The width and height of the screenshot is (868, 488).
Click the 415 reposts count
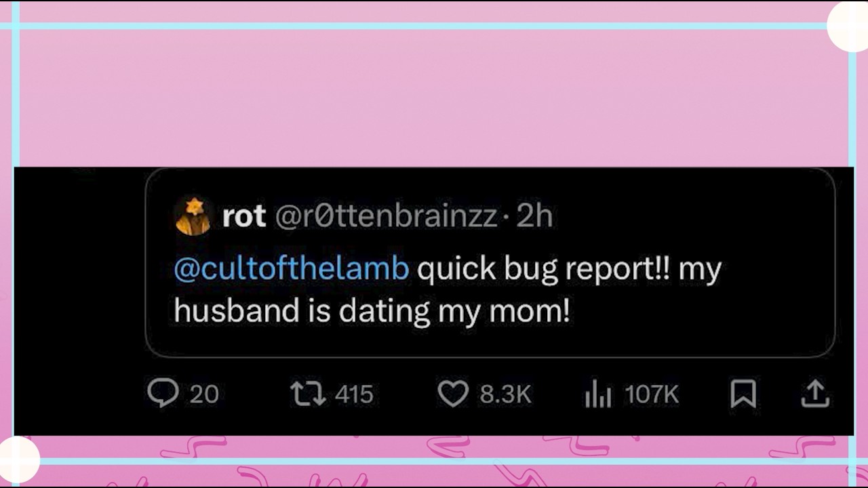pyautogui.click(x=354, y=394)
